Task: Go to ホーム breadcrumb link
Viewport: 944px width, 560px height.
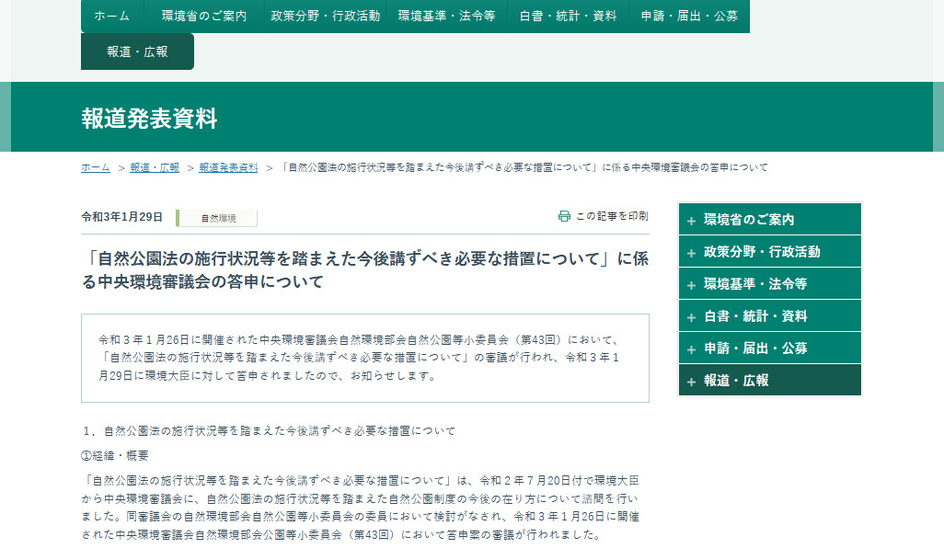Action: 95,167
